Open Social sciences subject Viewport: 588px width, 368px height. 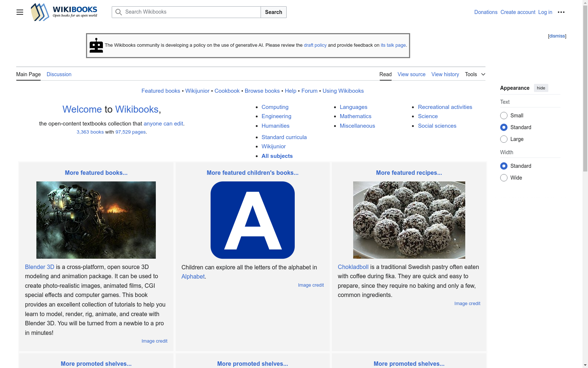[x=437, y=126]
